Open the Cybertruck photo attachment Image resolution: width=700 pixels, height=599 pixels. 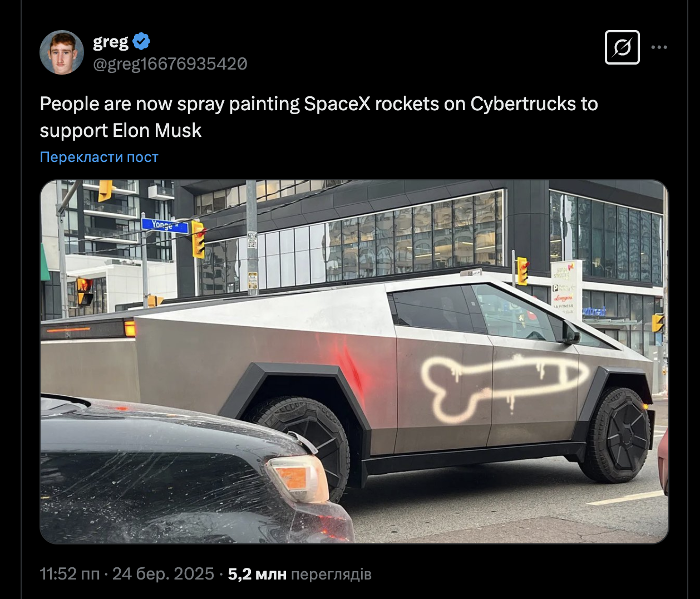354,361
